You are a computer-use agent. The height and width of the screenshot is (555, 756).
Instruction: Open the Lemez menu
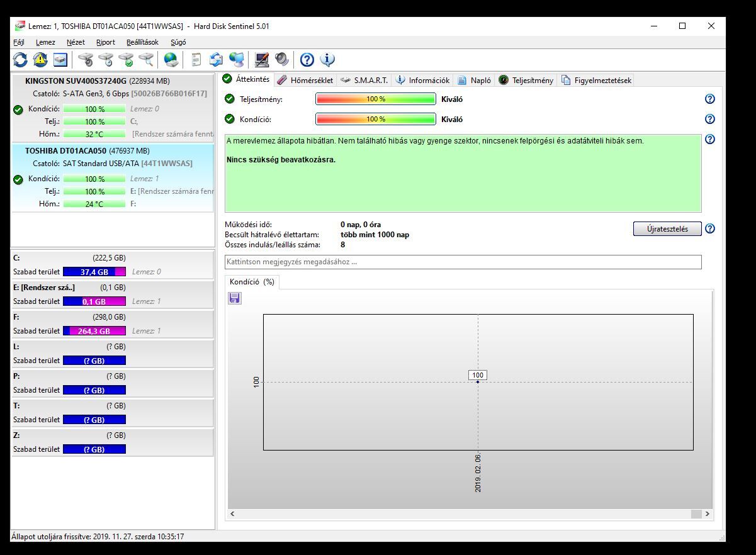[x=45, y=42]
